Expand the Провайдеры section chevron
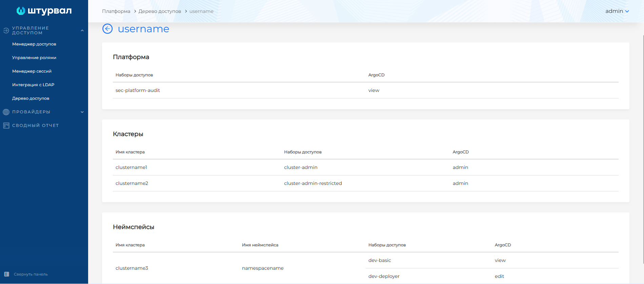The image size is (644, 284). (x=82, y=112)
